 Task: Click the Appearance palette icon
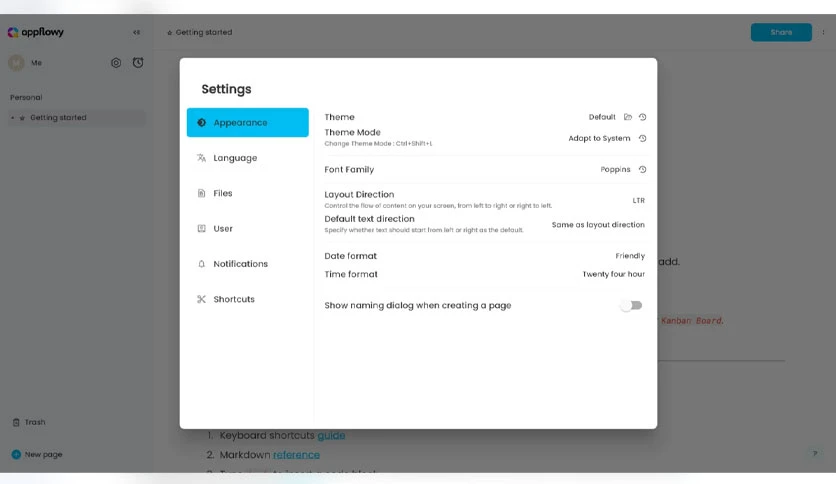click(x=201, y=123)
